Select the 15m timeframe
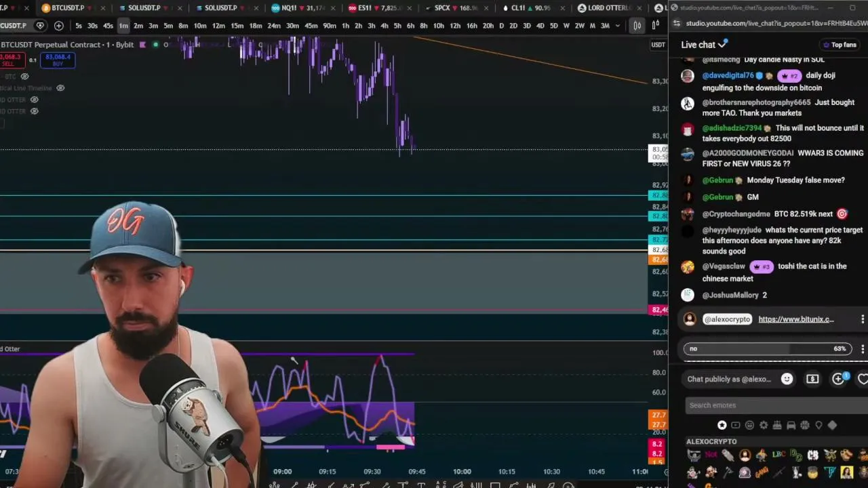 point(237,26)
